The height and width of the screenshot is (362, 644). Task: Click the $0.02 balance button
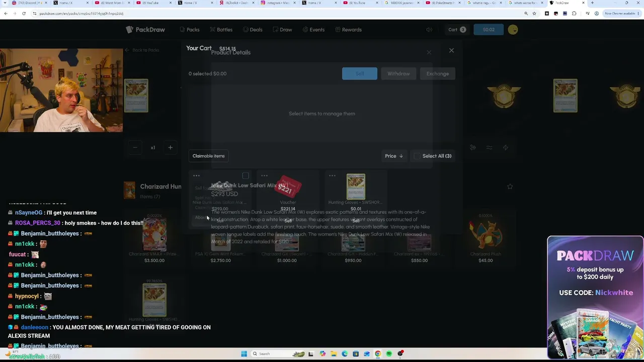tap(489, 30)
